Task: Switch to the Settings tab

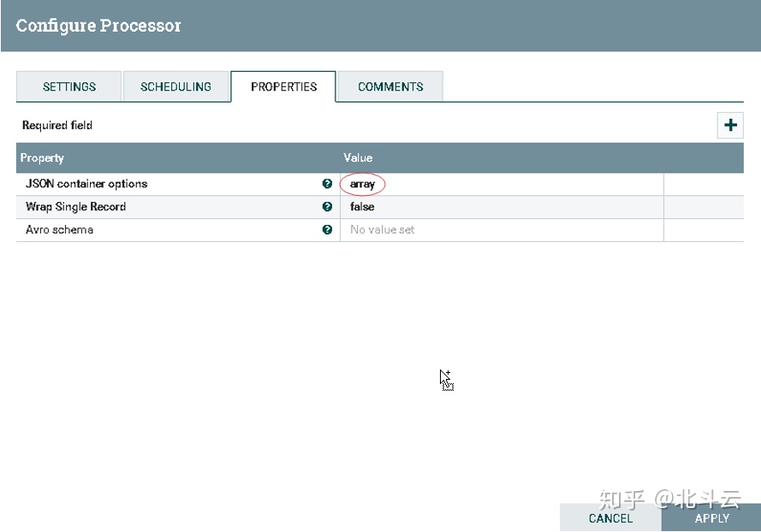Action: [69, 86]
